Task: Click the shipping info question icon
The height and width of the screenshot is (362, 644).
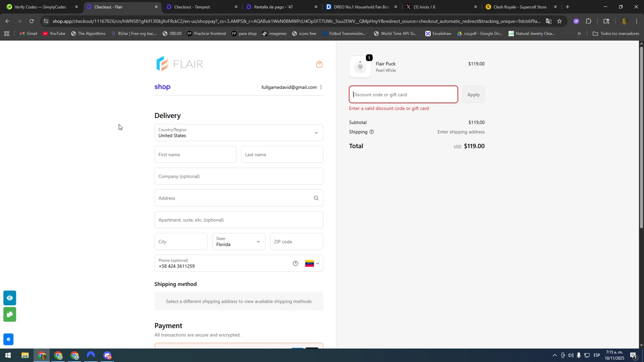Action: pyautogui.click(x=371, y=132)
